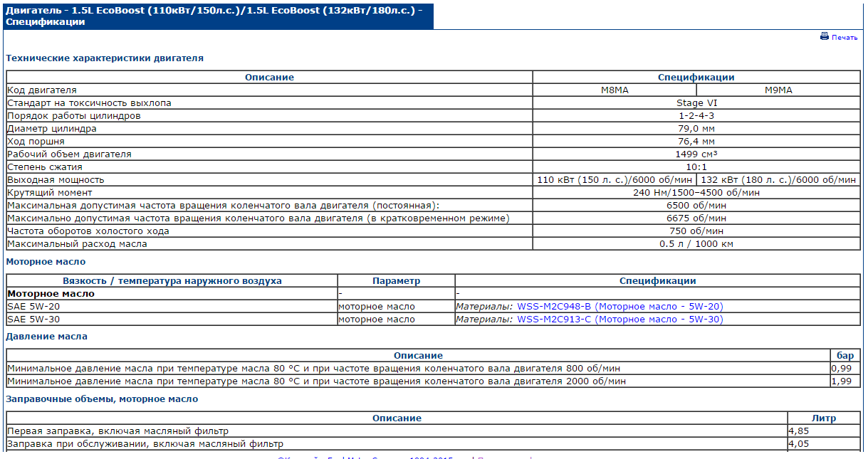Open WSS-M2C913-C 5W-30 oil link
Viewport: 868px width, 459px height.
tap(620, 320)
